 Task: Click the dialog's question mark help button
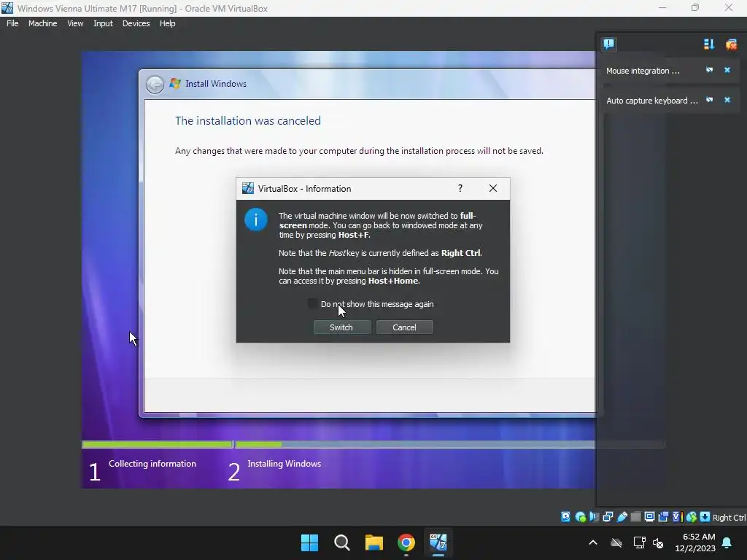460,188
